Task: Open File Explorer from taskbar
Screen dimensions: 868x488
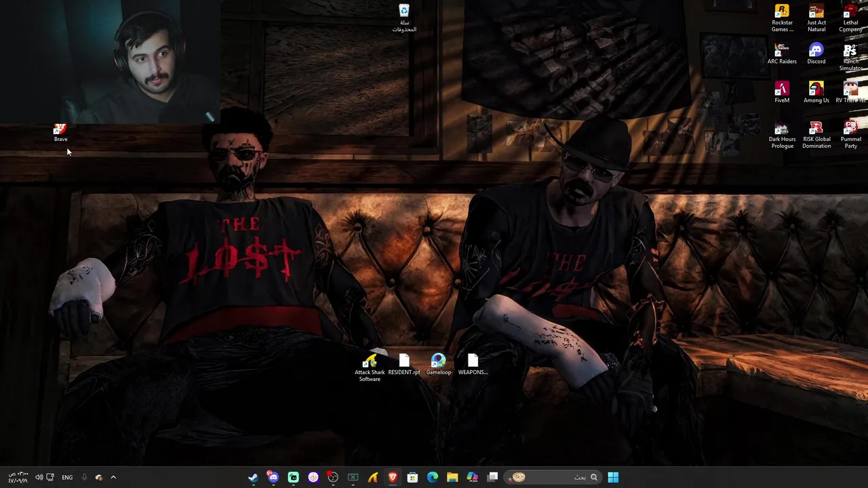Action: [x=452, y=477]
